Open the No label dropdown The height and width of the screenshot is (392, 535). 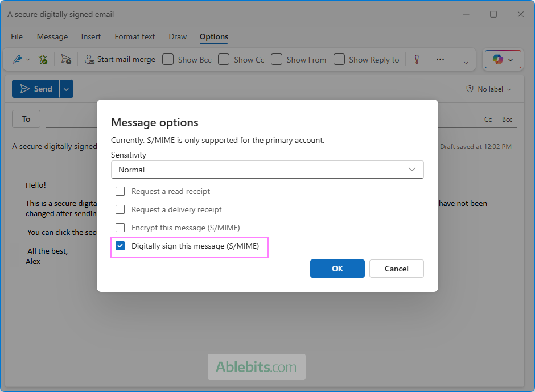coord(489,89)
